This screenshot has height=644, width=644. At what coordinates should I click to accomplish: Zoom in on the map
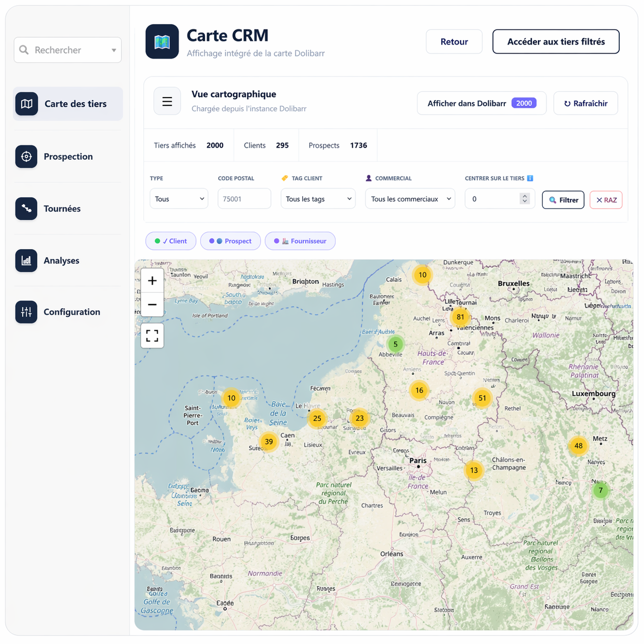pos(152,280)
